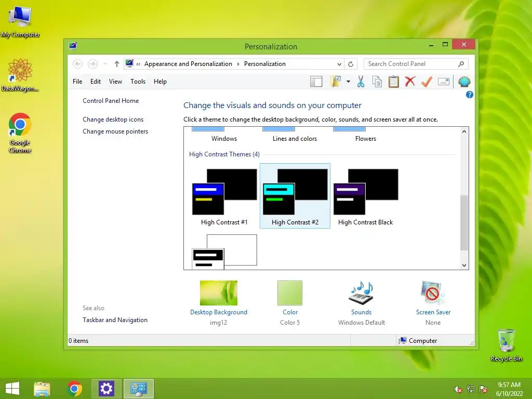Screen dimensions: 532x399
Task: Click the pane layout toolbar icon
Action: point(316,82)
